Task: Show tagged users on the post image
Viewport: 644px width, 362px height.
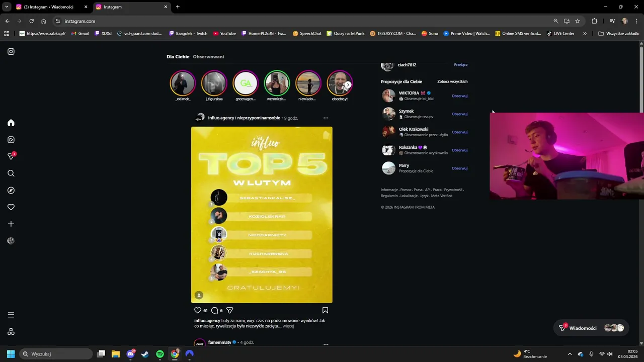Action: (x=199, y=295)
